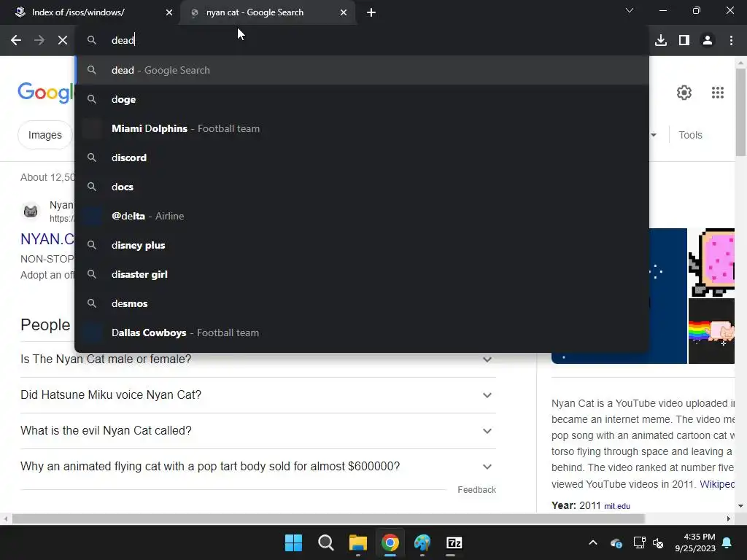Click the OneDrive cloud tray icon
The height and width of the screenshot is (560, 747).
pyautogui.click(x=616, y=542)
